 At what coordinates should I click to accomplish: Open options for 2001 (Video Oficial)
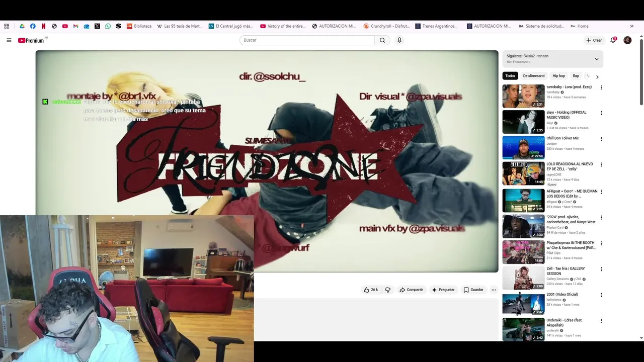pos(601,295)
